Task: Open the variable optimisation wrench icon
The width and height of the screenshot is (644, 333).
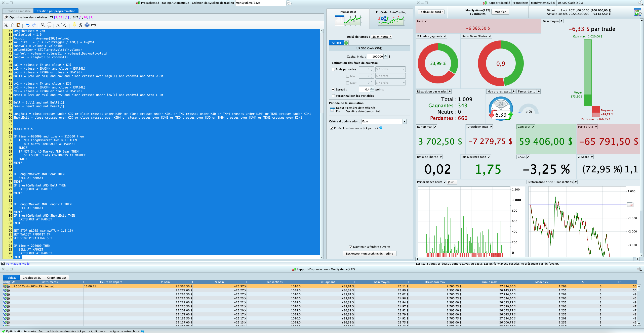Action: [x=6, y=17]
